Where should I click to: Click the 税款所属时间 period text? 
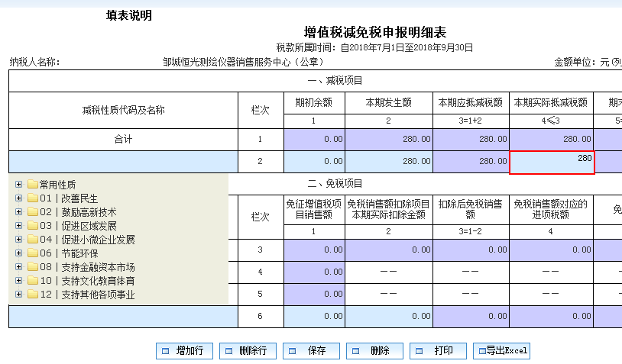pyautogui.click(x=375, y=48)
